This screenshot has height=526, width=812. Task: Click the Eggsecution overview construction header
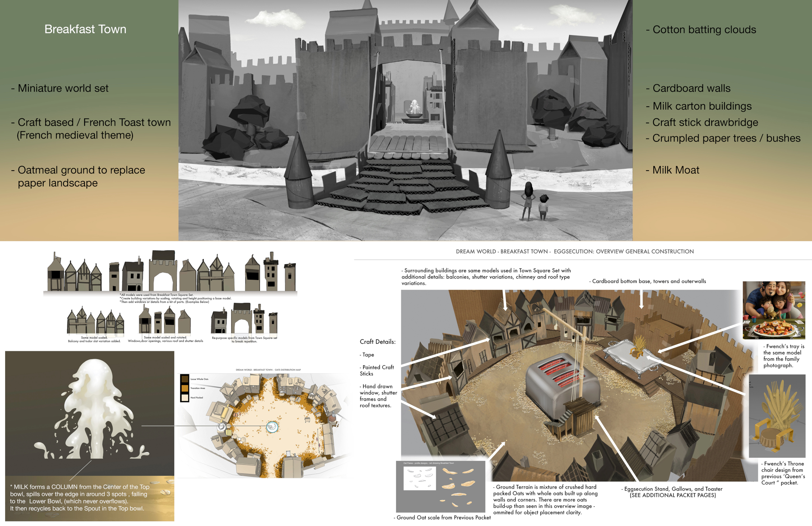coord(575,252)
